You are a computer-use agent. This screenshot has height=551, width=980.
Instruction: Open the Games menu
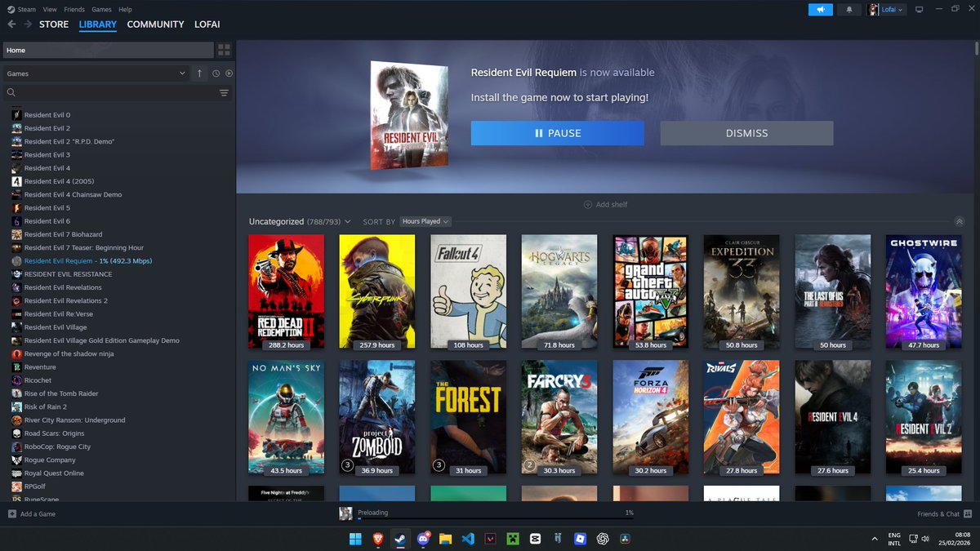click(x=101, y=9)
